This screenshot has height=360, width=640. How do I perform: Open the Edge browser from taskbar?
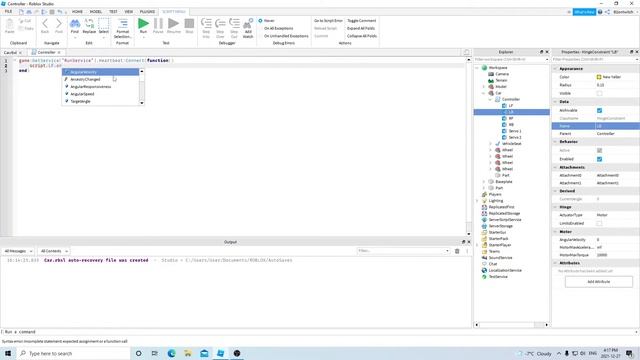tap(171, 353)
